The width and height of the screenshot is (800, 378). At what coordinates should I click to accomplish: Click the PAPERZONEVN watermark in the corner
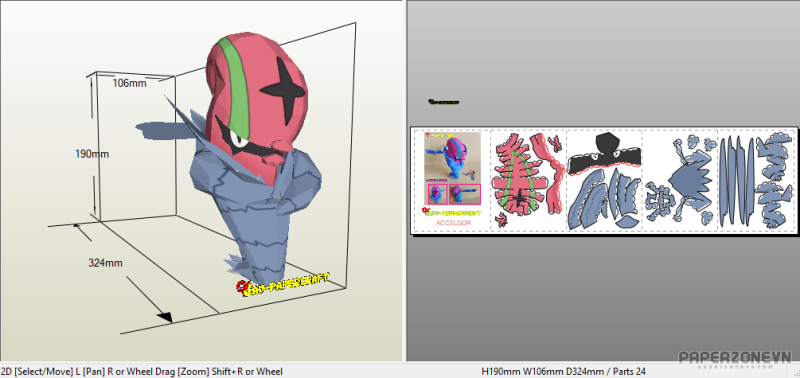735,359
